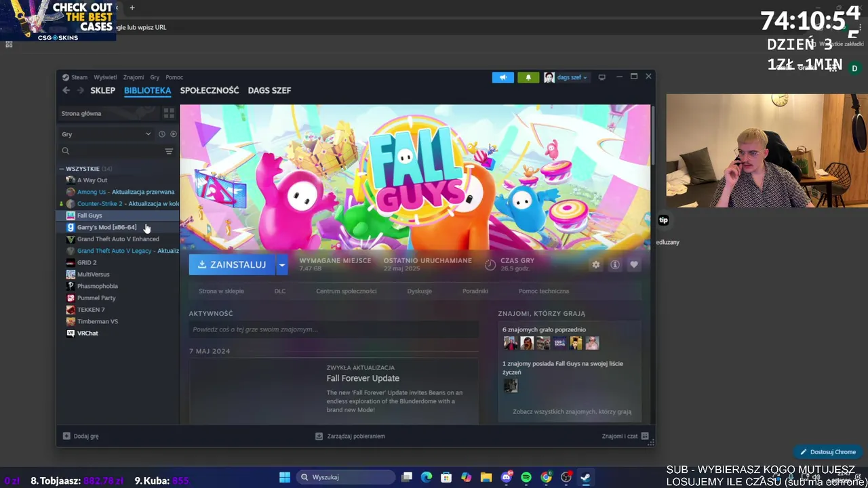Switch library to grid collections view icon
The image size is (868, 488).
pos(169,113)
